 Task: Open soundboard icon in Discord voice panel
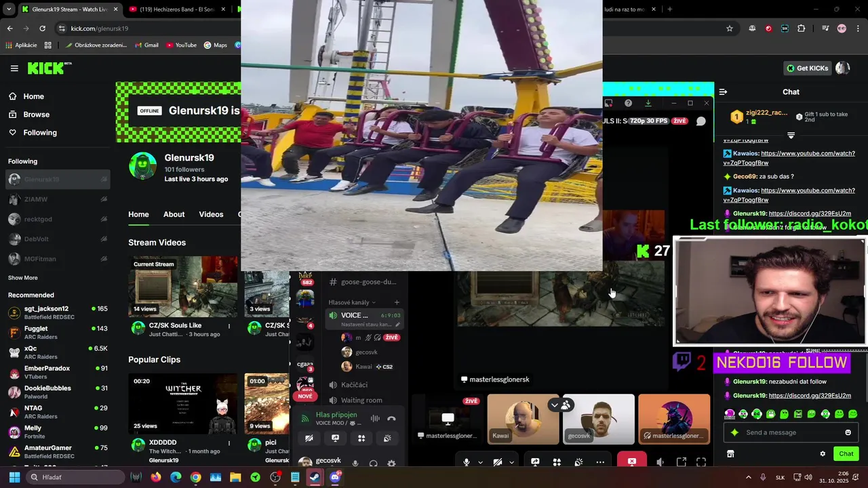point(387,439)
